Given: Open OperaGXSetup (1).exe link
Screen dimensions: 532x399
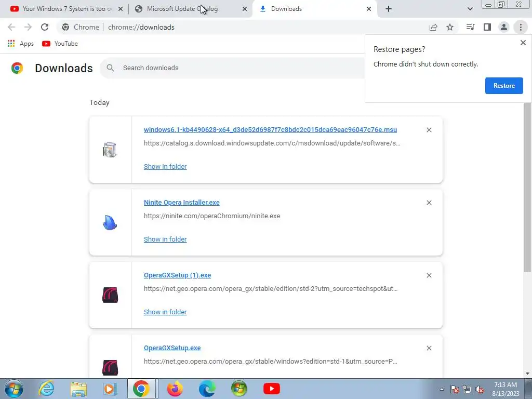Looking at the screenshot, I should (x=177, y=275).
